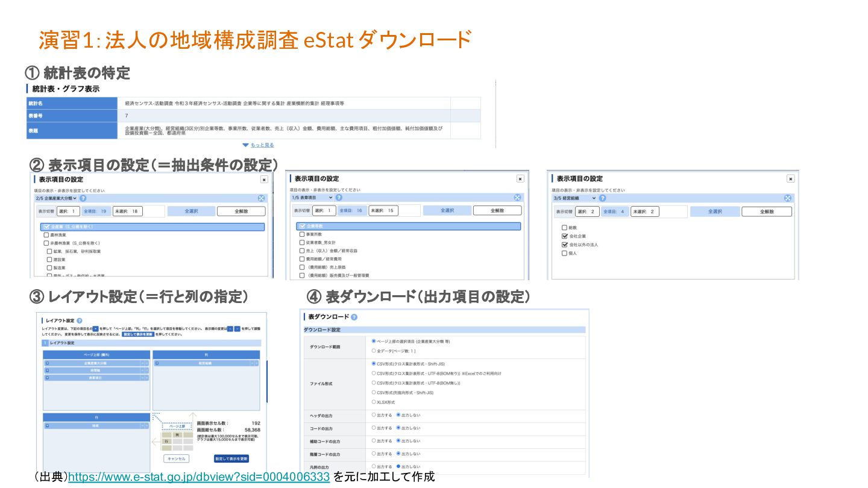This screenshot has height=488, width=868.
Task: Open the e-stat.go.jp source link
Action: 199,477
